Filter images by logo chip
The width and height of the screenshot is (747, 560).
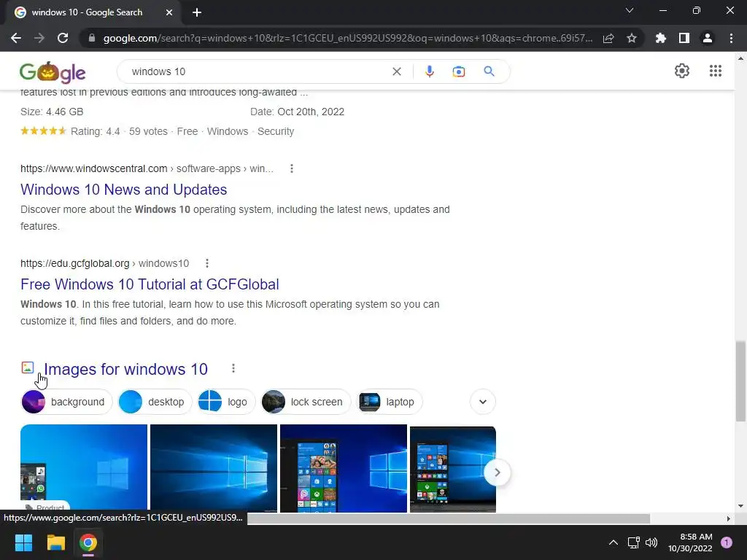[226, 402]
